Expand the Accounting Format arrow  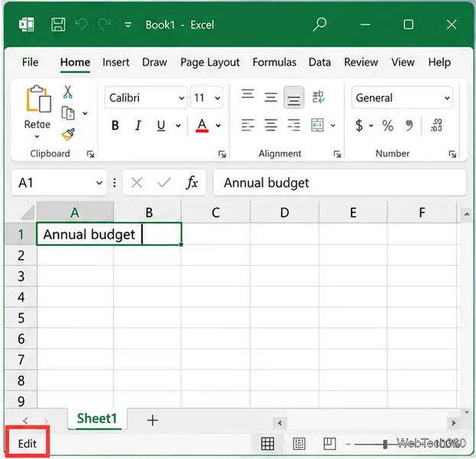click(371, 125)
